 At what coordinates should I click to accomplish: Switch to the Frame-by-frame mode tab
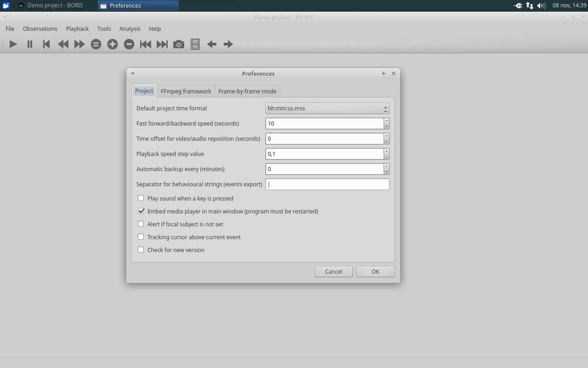point(248,91)
